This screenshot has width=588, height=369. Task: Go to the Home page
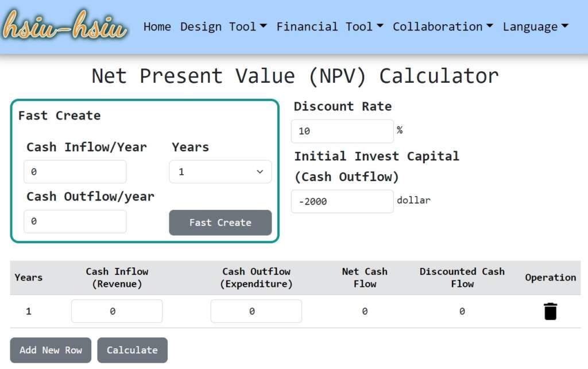[157, 26]
